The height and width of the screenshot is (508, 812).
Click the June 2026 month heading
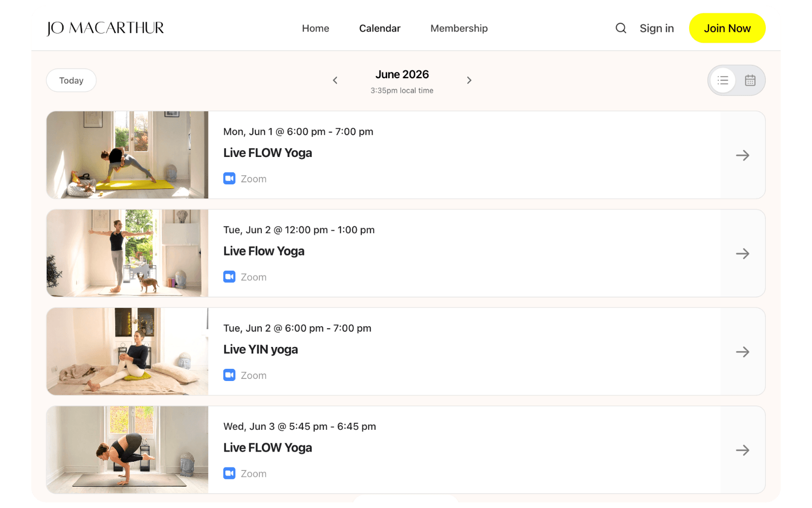402,75
